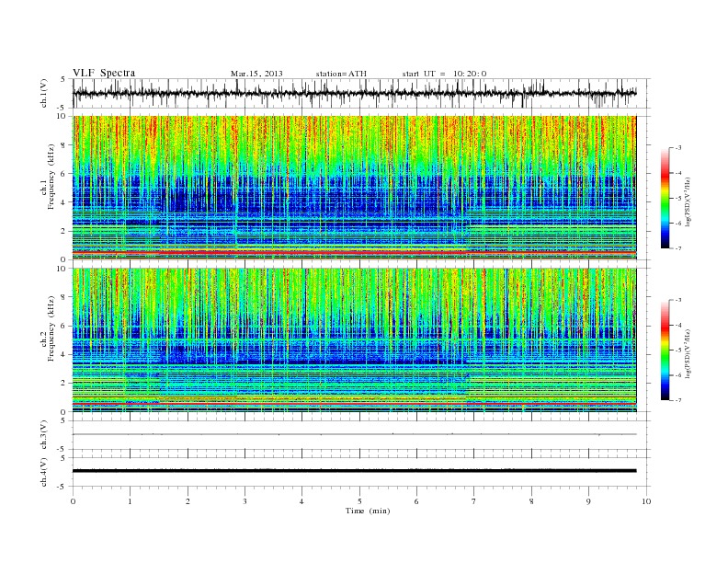
Task: Select the date text "Mar.15, 2013"
Action: pos(256,74)
